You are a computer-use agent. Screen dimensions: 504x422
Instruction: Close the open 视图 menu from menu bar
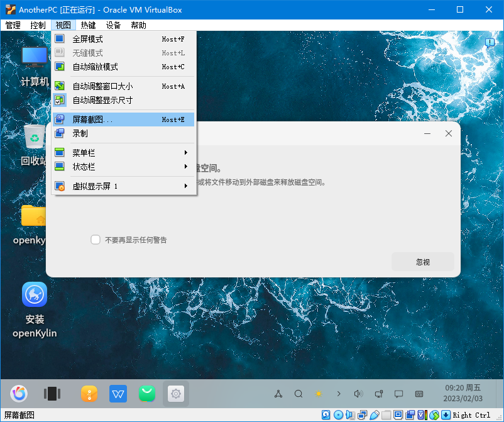pyautogui.click(x=63, y=25)
